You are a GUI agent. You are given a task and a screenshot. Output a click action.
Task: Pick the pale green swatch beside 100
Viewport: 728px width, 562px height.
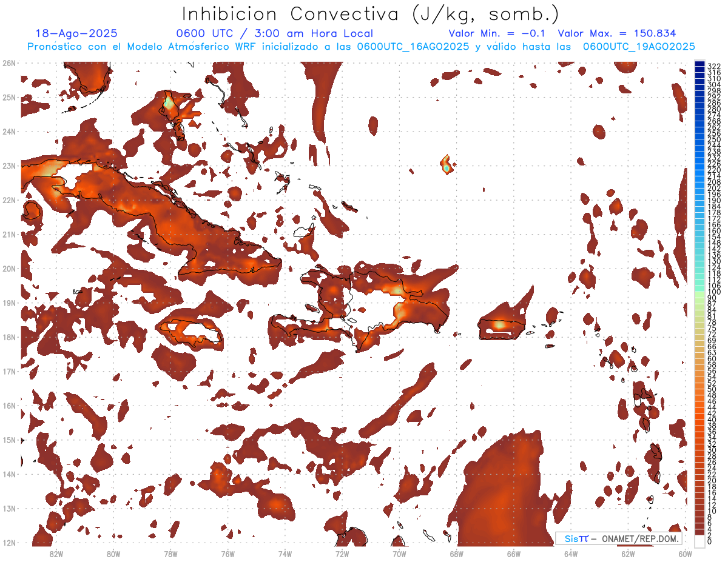pyautogui.click(x=699, y=295)
